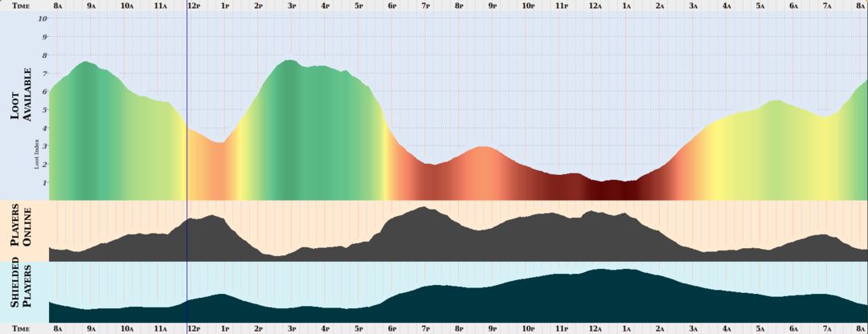Click 6P on the bottom time axis
Screen dimensions: 868x334
click(x=392, y=328)
